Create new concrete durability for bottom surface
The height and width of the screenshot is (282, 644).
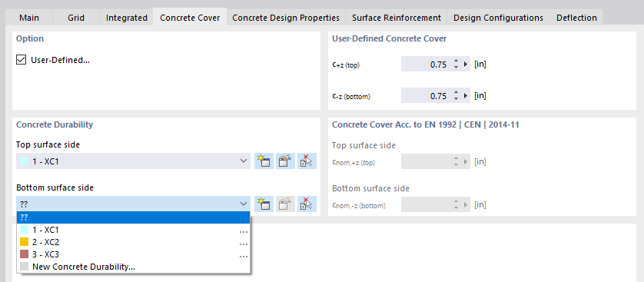coord(264,204)
